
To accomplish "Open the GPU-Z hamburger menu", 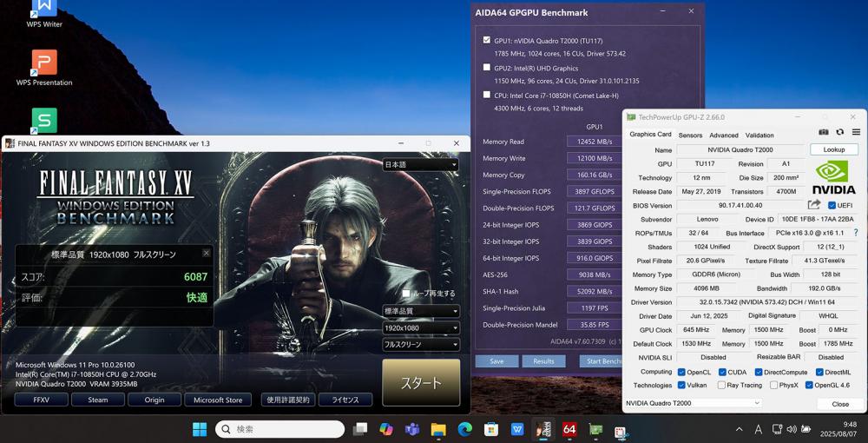I will 857,132.
